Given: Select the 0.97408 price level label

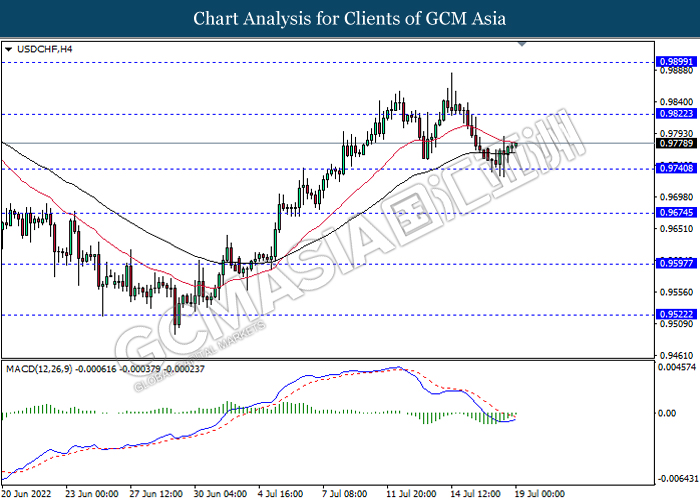Looking at the screenshot, I should coord(676,168).
